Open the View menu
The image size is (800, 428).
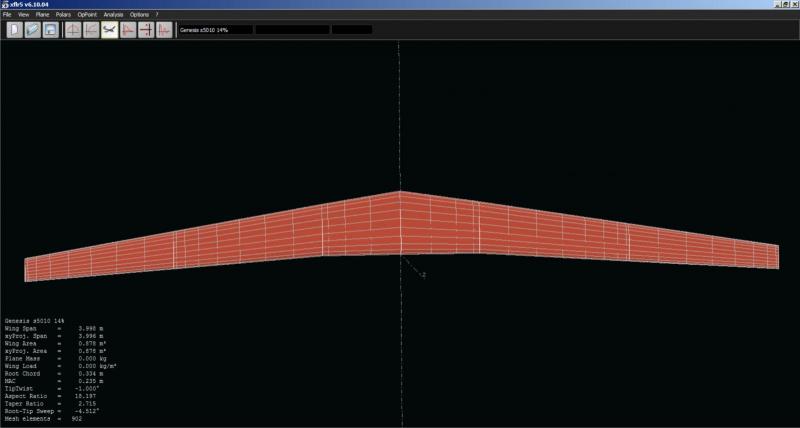[x=23, y=16]
